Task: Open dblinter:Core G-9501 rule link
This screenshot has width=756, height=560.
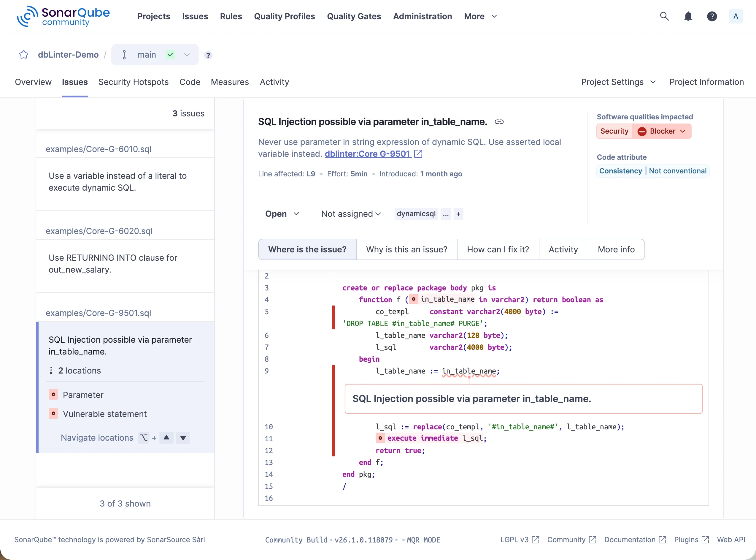Action: (368, 154)
